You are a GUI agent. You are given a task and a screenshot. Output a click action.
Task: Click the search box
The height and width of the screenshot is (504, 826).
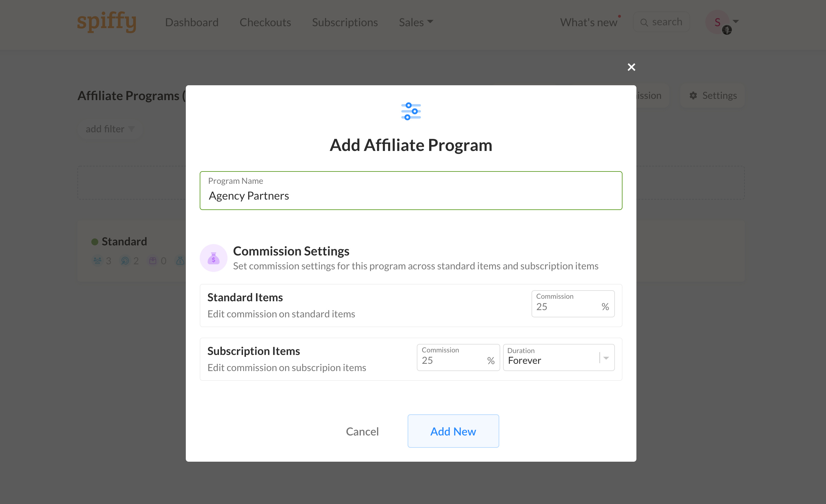click(661, 22)
